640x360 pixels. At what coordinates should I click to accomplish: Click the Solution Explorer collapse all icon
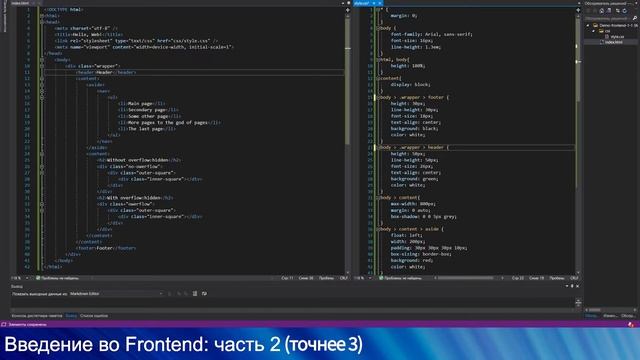click(618, 11)
